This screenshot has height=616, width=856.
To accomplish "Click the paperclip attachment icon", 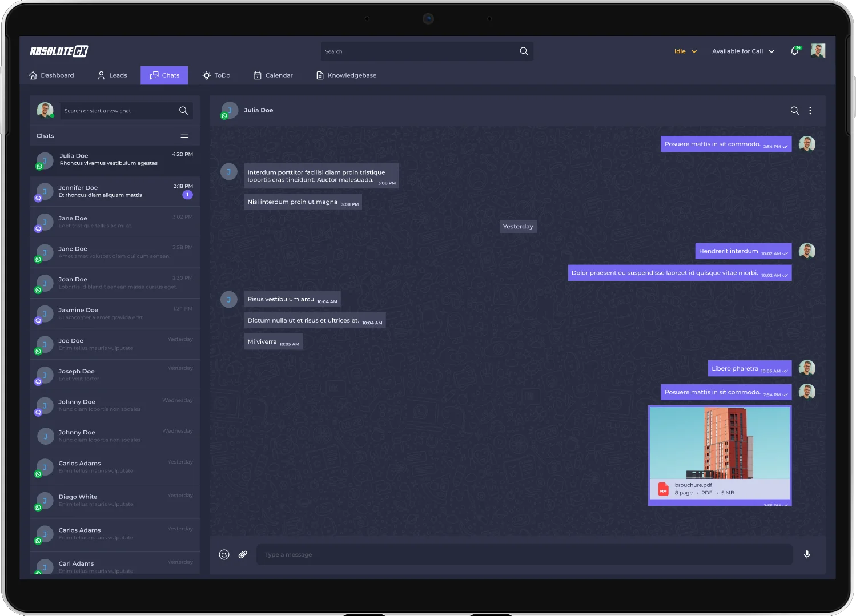I will (243, 554).
